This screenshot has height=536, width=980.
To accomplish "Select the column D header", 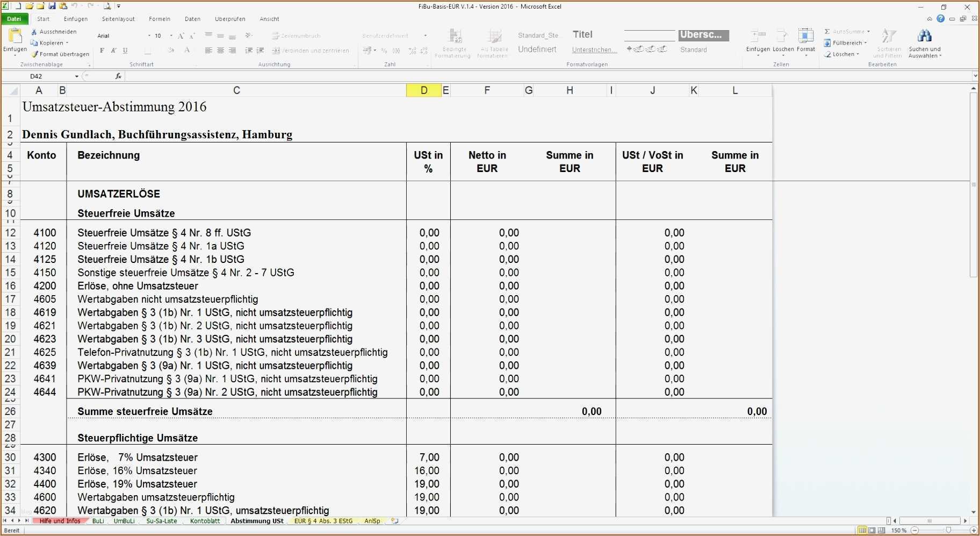I will tap(423, 90).
